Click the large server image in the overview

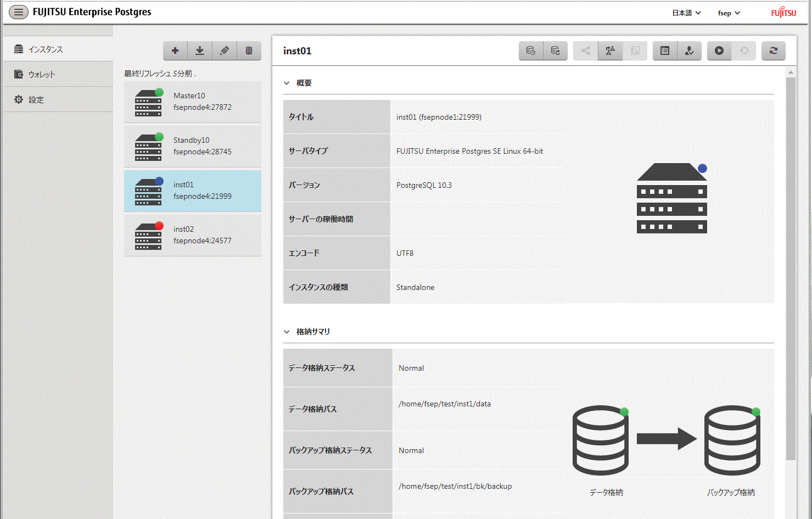(x=672, y=198)
